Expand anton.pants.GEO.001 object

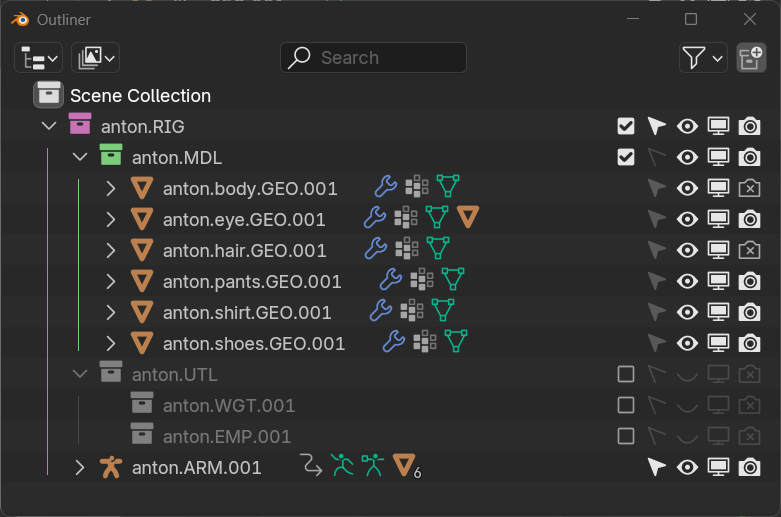[x=111, y=281]
